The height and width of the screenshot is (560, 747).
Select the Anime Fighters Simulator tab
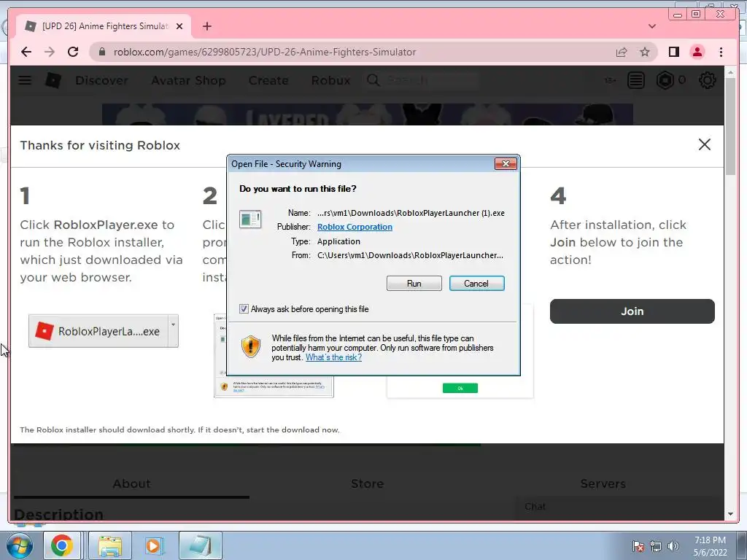(104, 26)
